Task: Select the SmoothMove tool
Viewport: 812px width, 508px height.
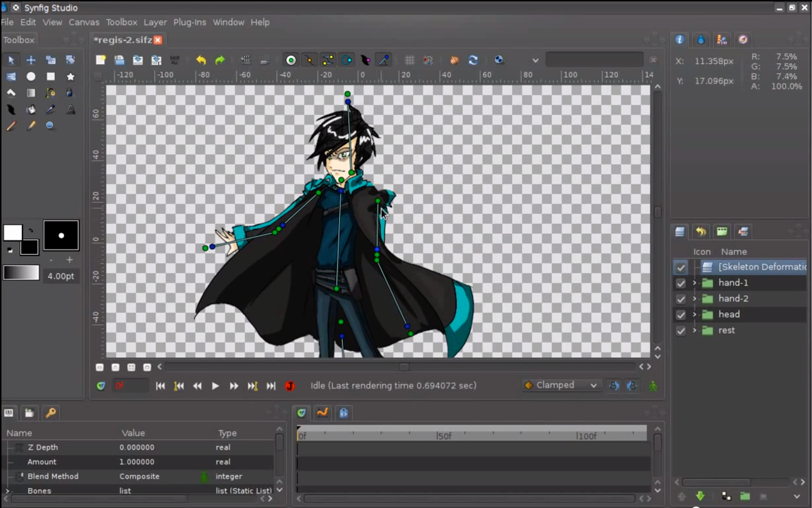Action: click(x=31, y=60)
